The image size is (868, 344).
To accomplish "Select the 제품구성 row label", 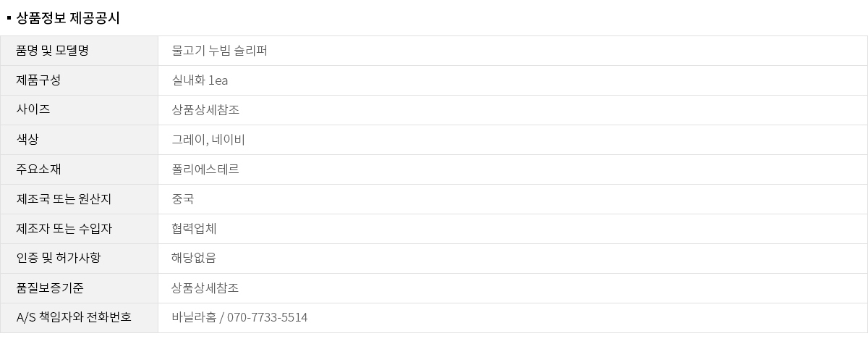I will 38,80.
